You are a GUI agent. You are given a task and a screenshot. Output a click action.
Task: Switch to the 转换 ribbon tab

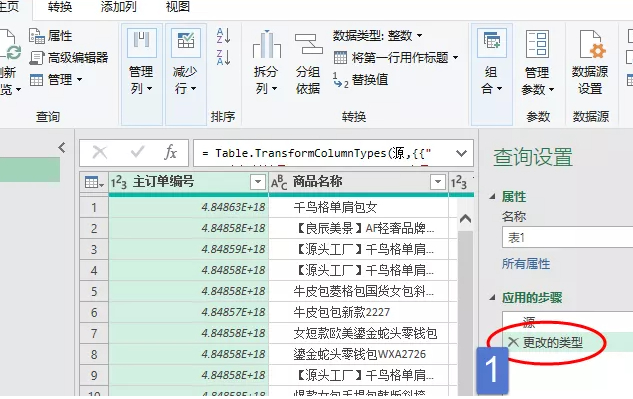(x=59, y=7)
